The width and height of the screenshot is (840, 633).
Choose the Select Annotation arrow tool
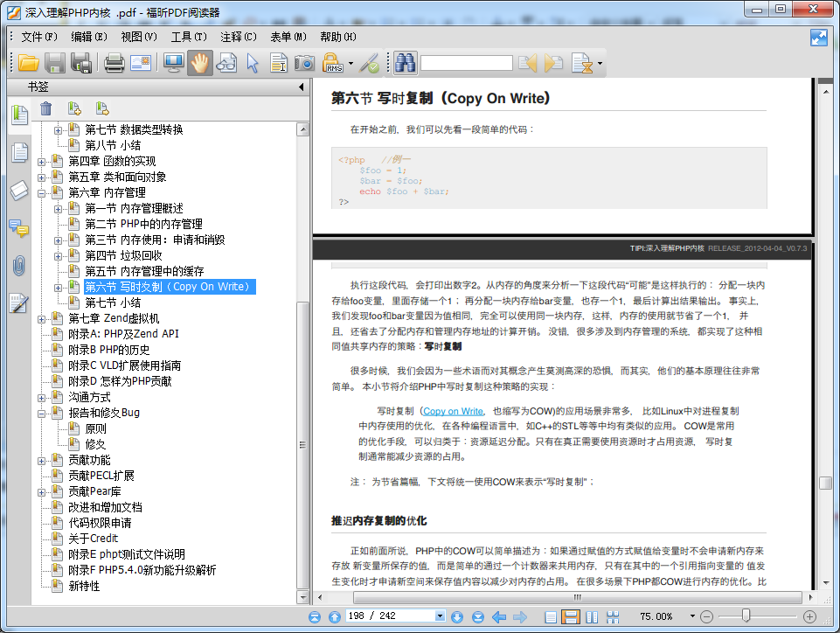point(253,63)
